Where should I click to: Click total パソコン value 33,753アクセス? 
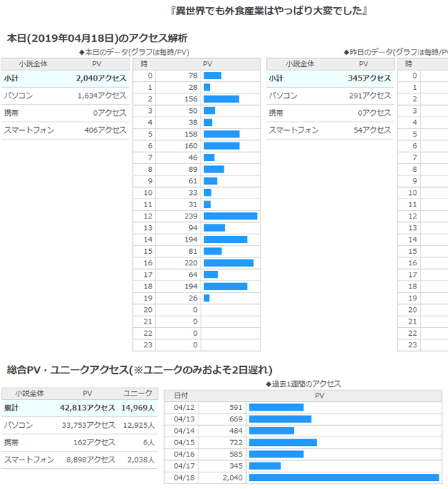tap(88, 425)
